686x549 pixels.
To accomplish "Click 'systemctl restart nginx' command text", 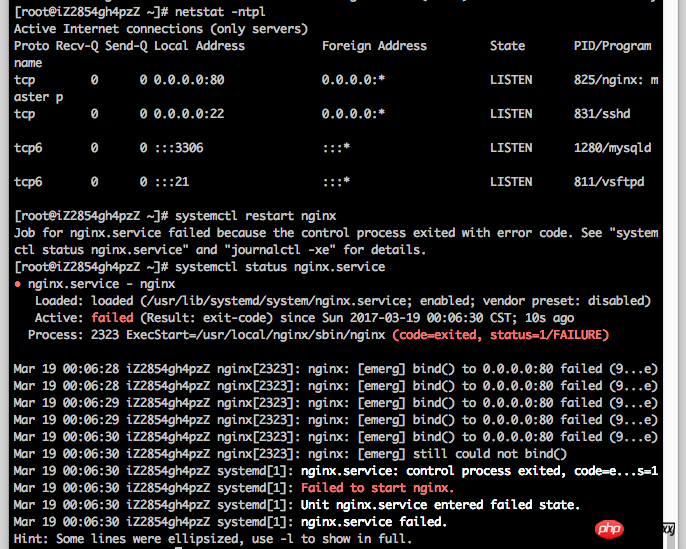I will [256, 216].
